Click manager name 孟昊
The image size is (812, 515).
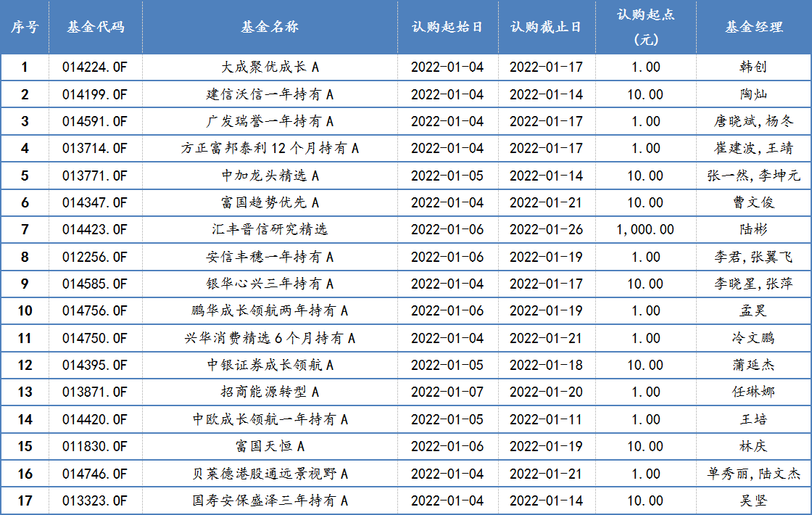tap(753, 311)
